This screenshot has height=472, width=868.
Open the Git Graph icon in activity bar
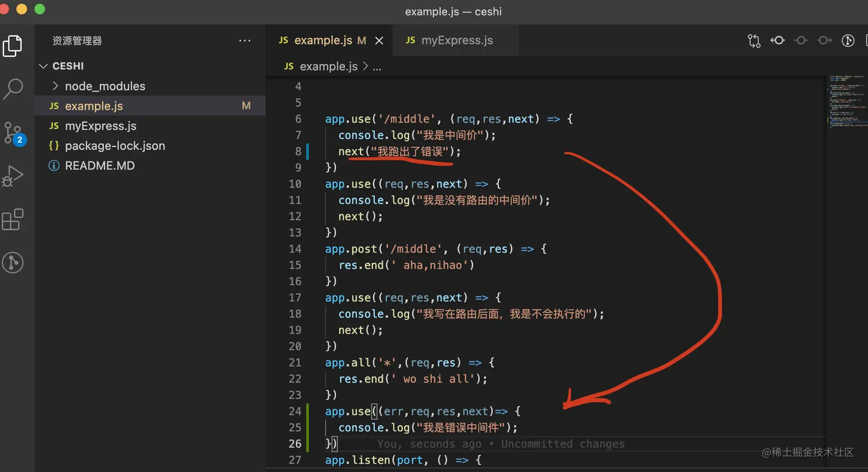click(x=13, y=263)
